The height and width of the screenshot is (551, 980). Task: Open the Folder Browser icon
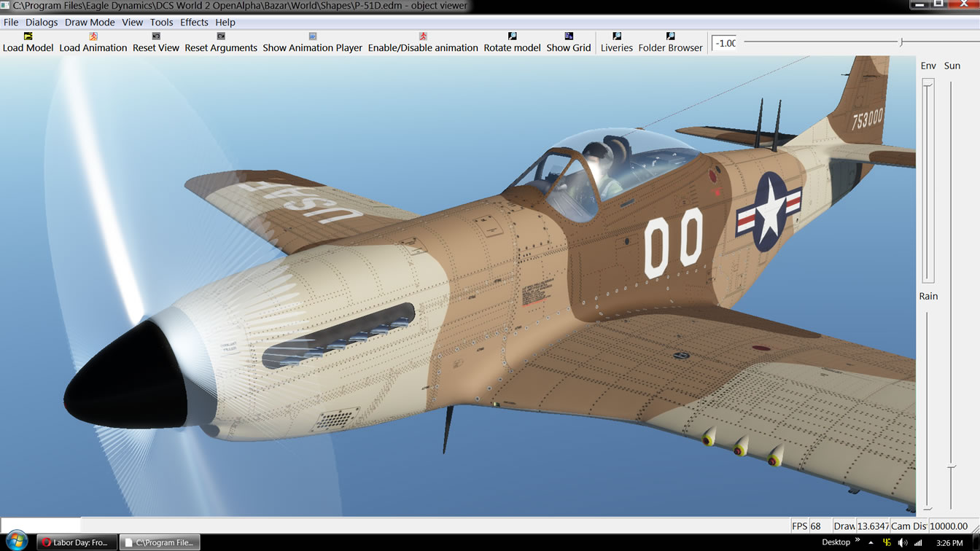pos(670,36)
